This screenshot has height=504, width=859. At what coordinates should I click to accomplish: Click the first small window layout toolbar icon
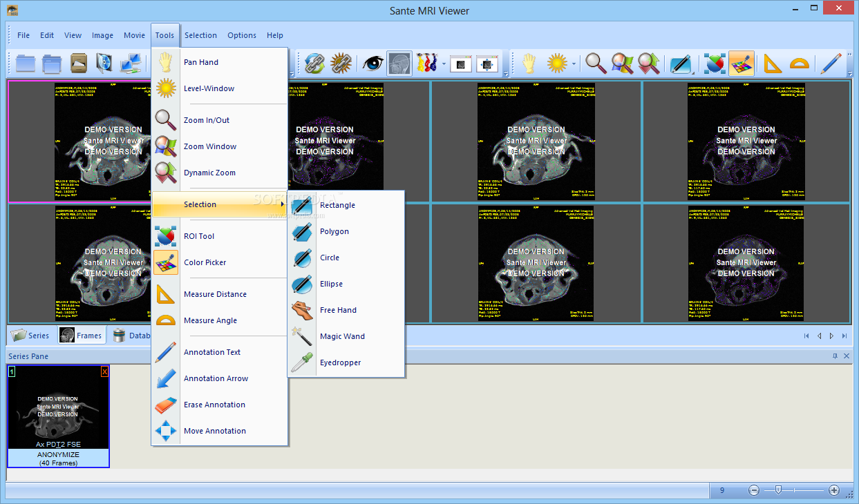click(x=461, y=64)
